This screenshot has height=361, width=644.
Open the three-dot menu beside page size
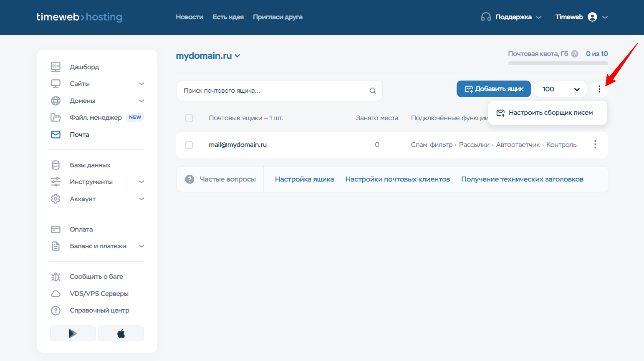(x=599, y=89)
